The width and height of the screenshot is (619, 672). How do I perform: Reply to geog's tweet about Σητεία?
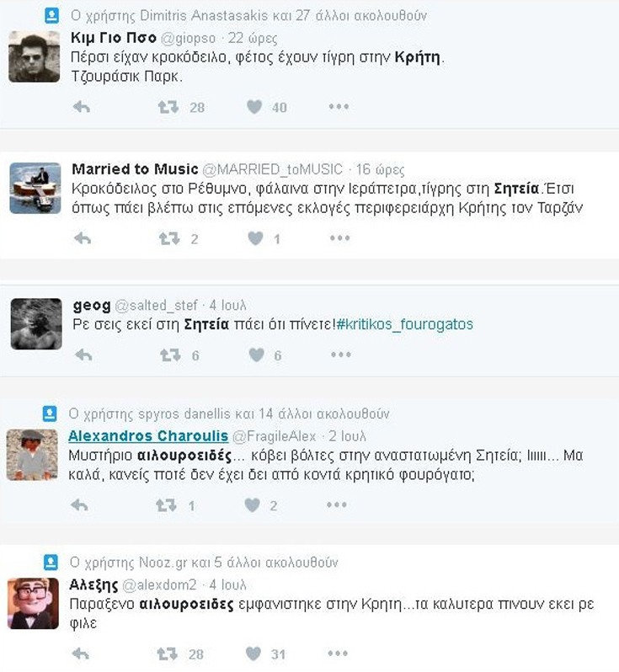(82, 355)
